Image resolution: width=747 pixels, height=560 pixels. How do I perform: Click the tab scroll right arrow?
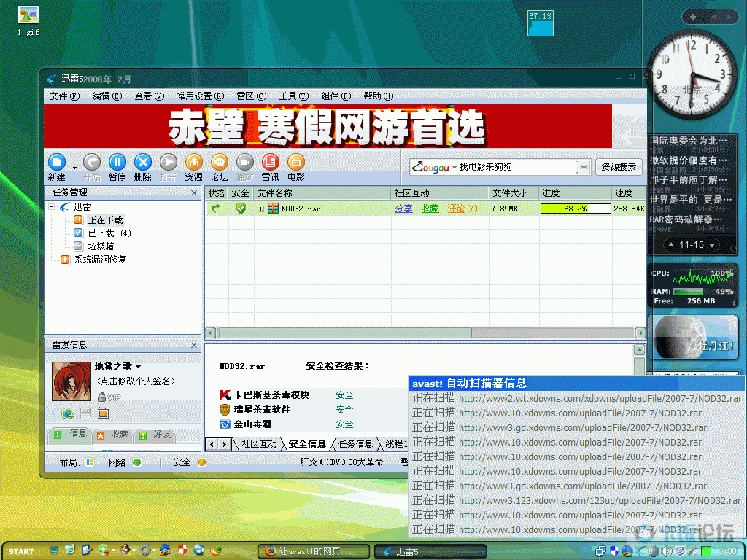pos(225,445)
